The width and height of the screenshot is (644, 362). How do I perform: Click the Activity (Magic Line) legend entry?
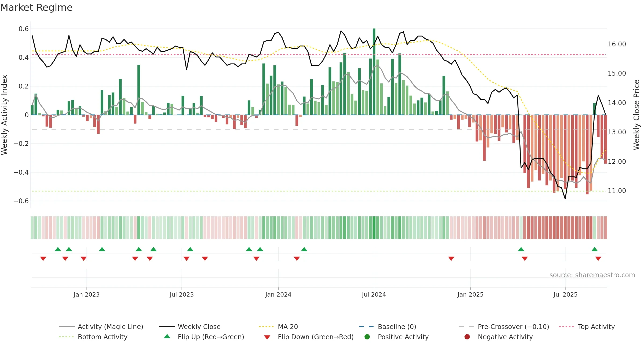(x=101, y=327)
